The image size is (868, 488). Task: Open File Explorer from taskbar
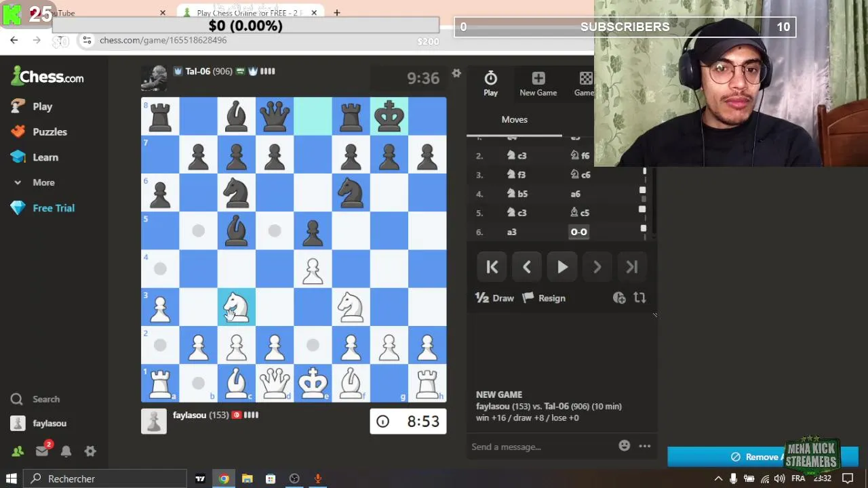coord(247,479)
